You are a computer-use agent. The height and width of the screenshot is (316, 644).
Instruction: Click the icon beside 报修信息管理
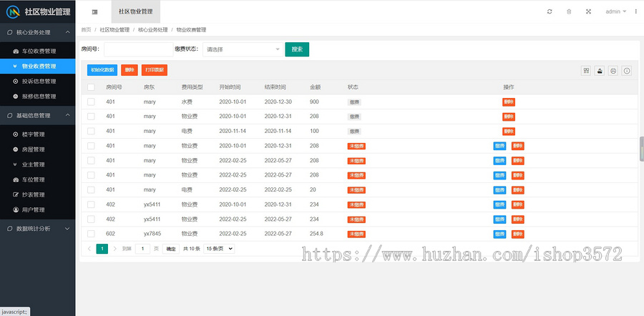(16, 97)
